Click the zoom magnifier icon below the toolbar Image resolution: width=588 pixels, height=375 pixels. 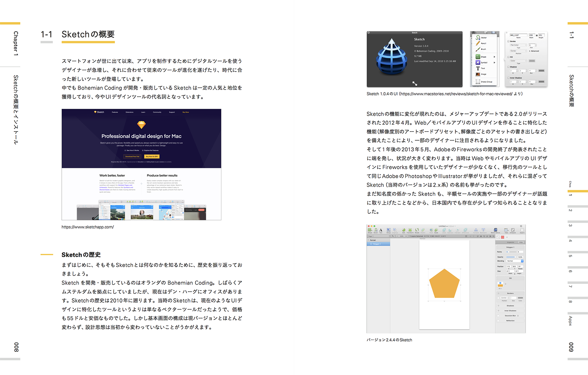pos(393,236)
